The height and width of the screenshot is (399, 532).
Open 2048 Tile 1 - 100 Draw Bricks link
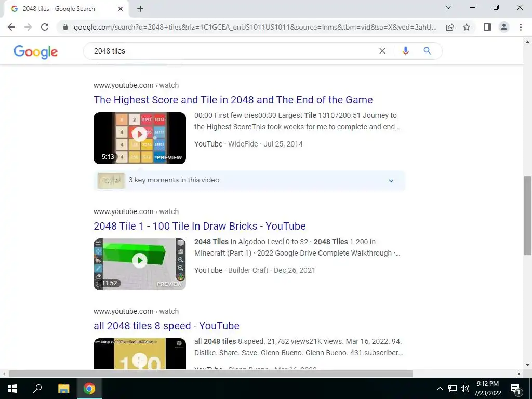tap(199, 226)
